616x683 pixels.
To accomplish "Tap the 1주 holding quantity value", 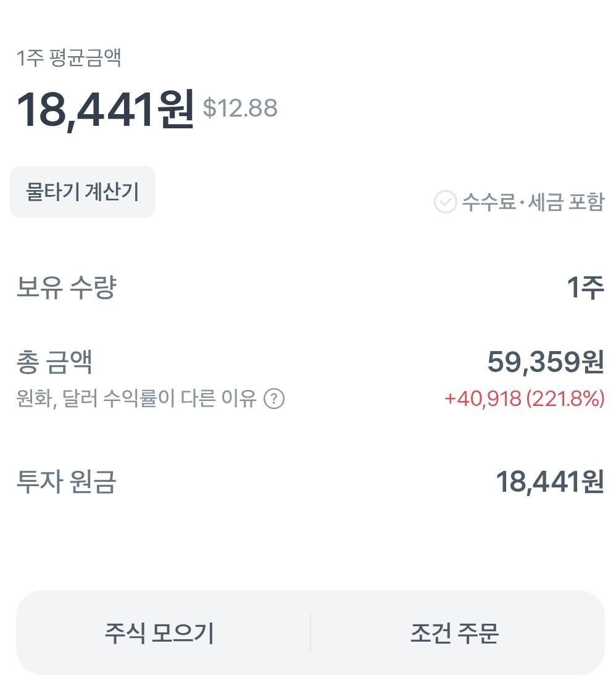I will (x=586, y=288).
